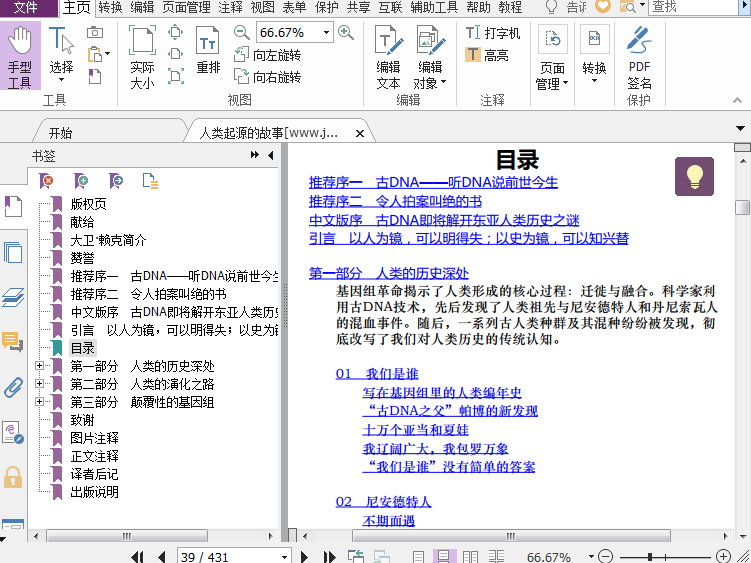
Task: Open link 02 尼安德特人
Action: [383, 502]
